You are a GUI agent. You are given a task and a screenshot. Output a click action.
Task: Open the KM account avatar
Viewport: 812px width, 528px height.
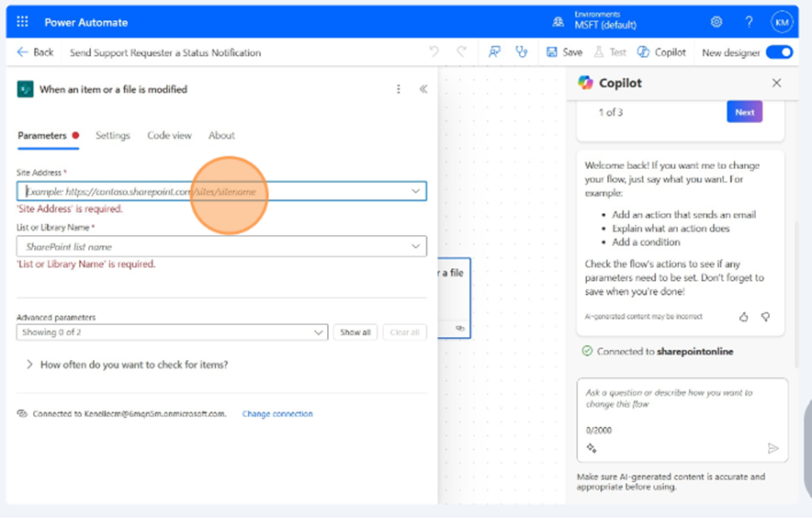pos(782,22)
